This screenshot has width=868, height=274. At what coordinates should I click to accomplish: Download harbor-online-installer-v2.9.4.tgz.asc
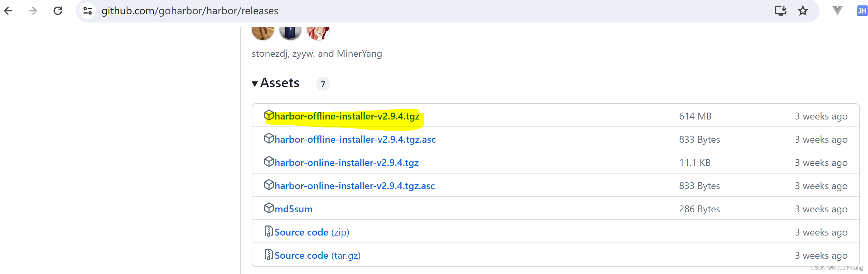(355, 186)
